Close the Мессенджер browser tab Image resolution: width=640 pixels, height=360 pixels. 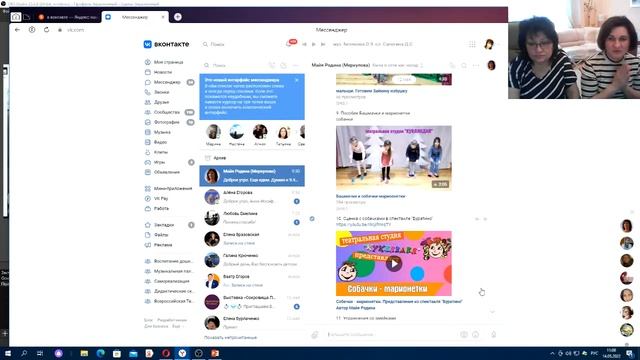pos(163,17)
